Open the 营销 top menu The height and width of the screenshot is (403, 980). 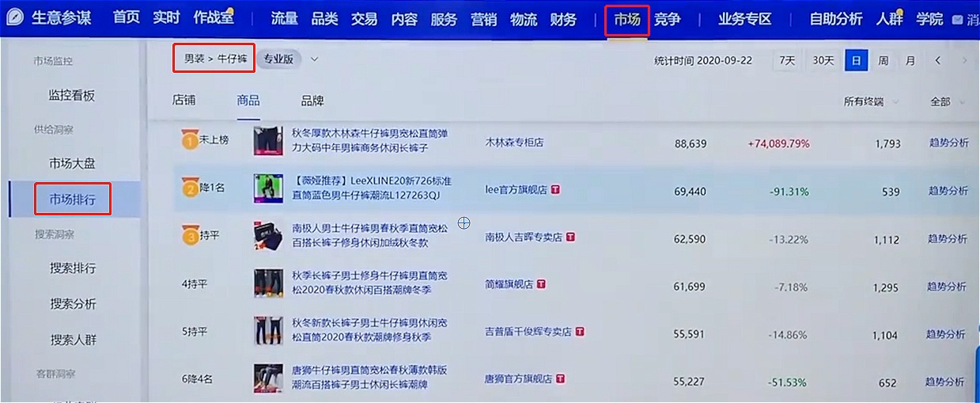coord(483,19)
